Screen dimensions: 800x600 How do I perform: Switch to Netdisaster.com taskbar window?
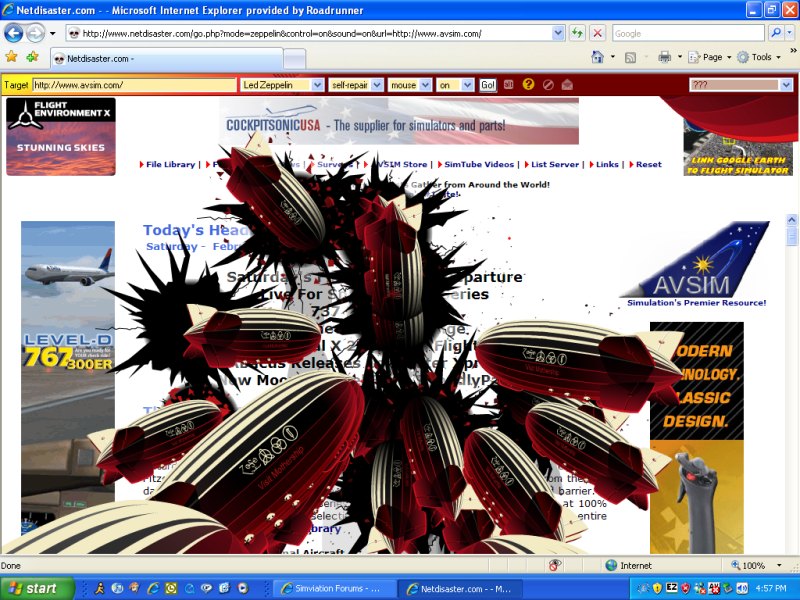pos(461,588)
